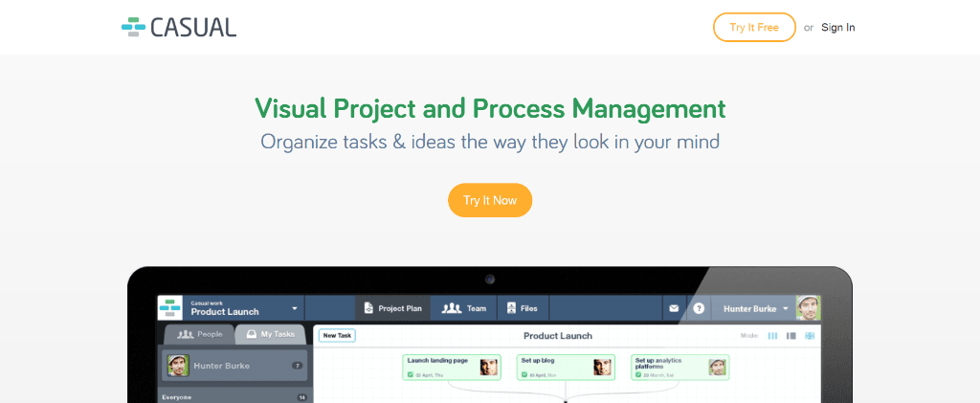Click the People tab group icon

(185, 334)
